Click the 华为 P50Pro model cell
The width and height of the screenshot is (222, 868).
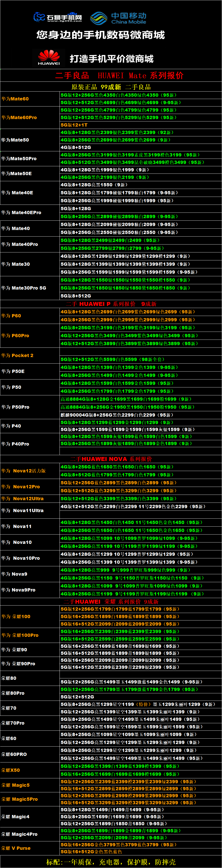pos(30,407)
